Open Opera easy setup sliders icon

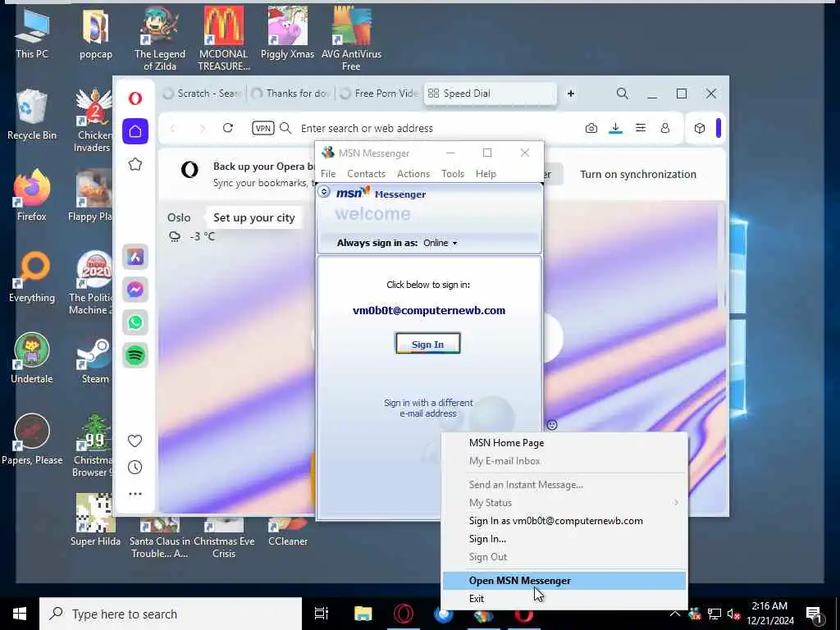coord(640,128)
